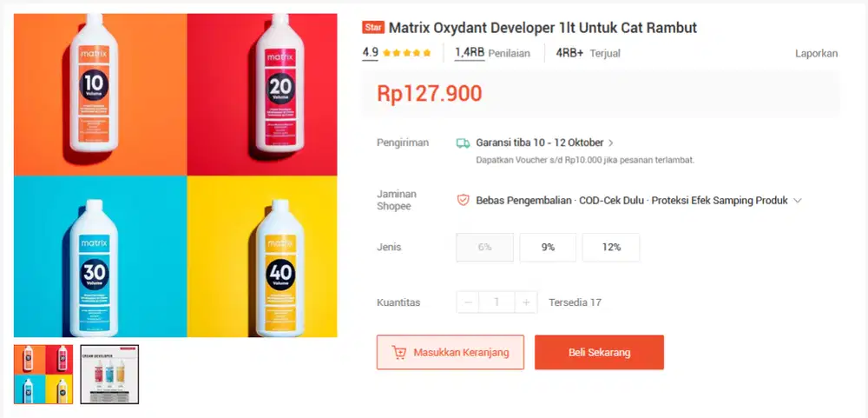
Task: Choose the 12% variant option
Action: 611,248
